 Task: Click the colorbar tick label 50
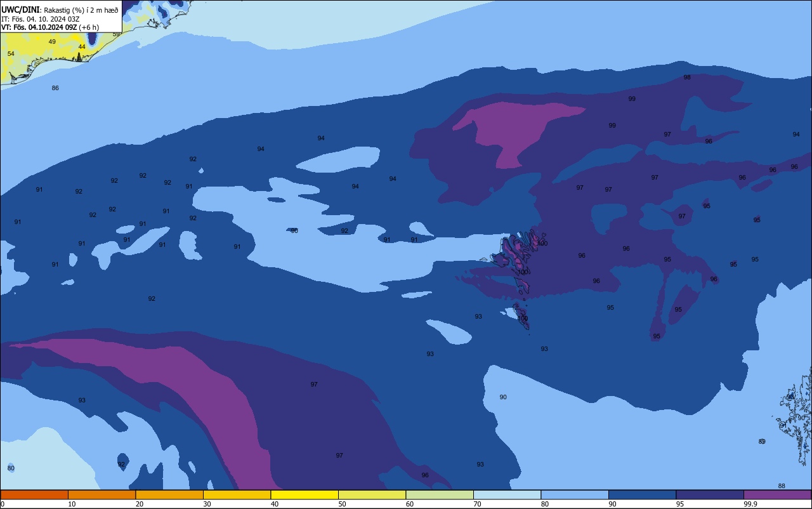(x=342, y=504)
